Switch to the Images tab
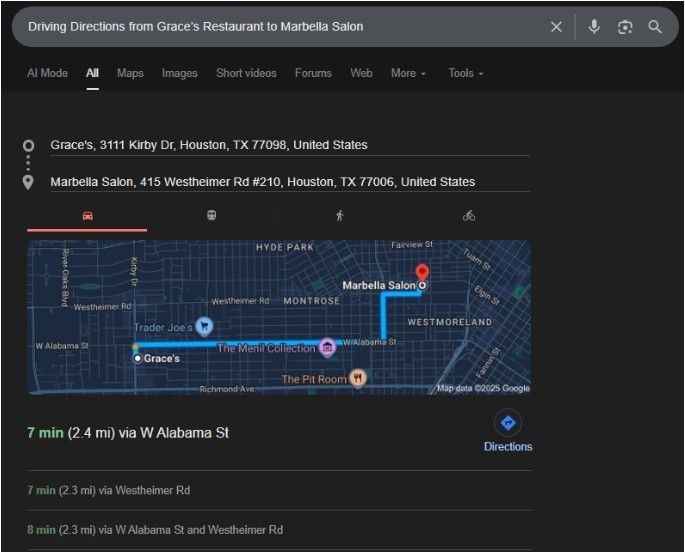 (x=180, y=73)
